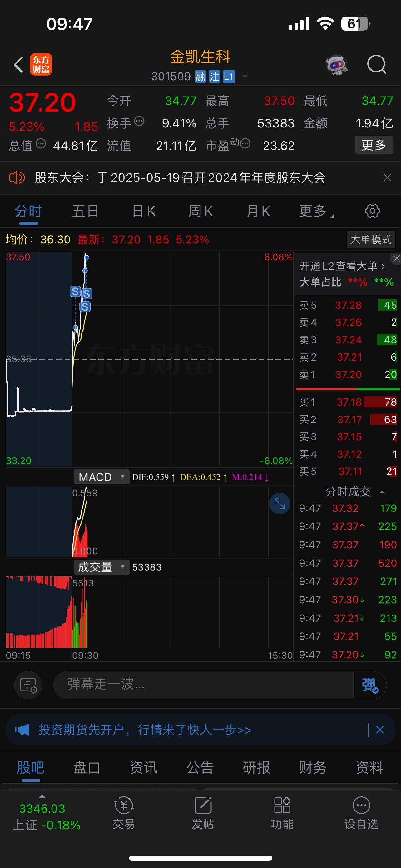Tap the 注 registration badge
Screen dimensions: 401x868
215,77
